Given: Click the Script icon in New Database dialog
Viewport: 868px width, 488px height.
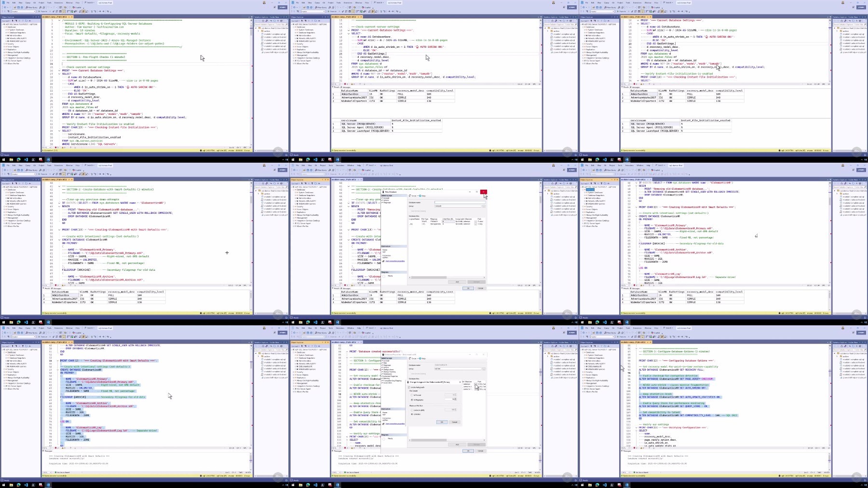Looking at the screenshot, I should [x=410, y=196].
